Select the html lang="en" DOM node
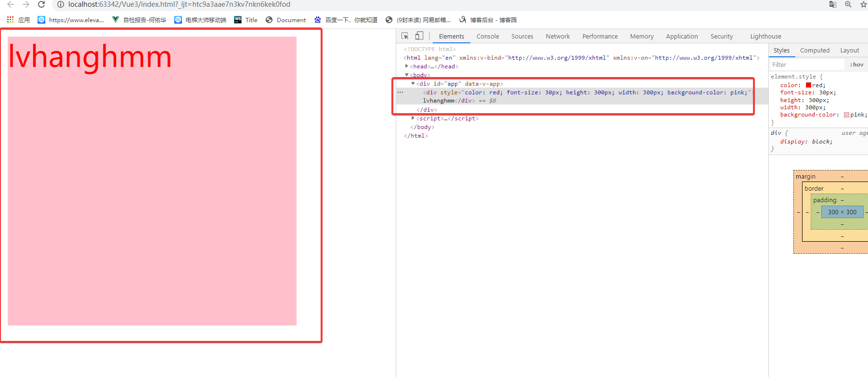 pyautogui.click(x=582, y=58)
